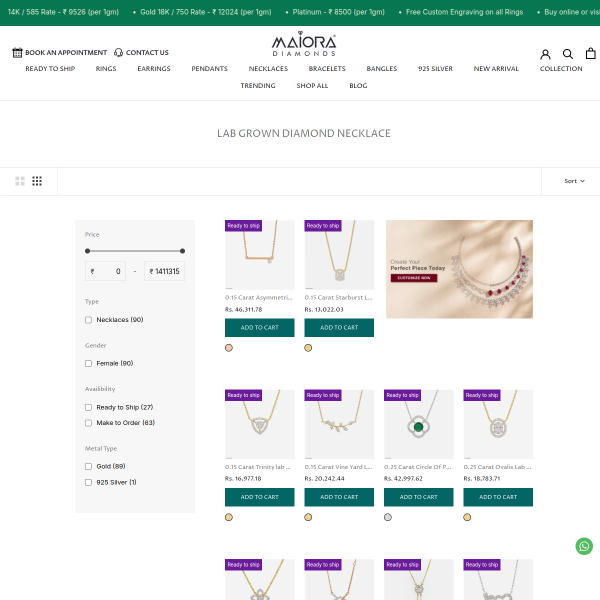Image resolution: width=600 pixels, height=600 pixels.
Task: Click the Book An Appointment link
Action: point(66,52)
